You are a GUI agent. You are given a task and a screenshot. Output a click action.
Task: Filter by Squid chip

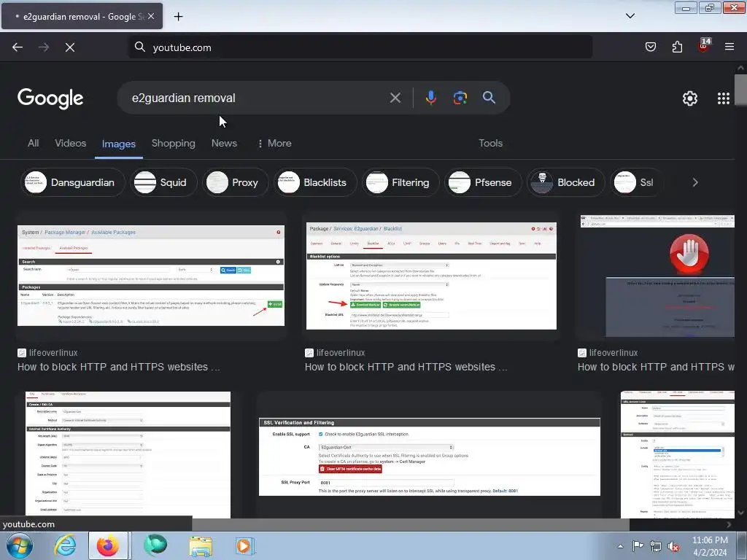(x=163, y=182)
